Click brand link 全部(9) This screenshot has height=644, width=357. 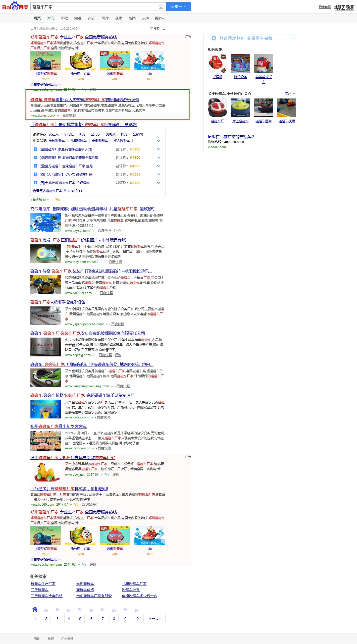pos(138,134)
